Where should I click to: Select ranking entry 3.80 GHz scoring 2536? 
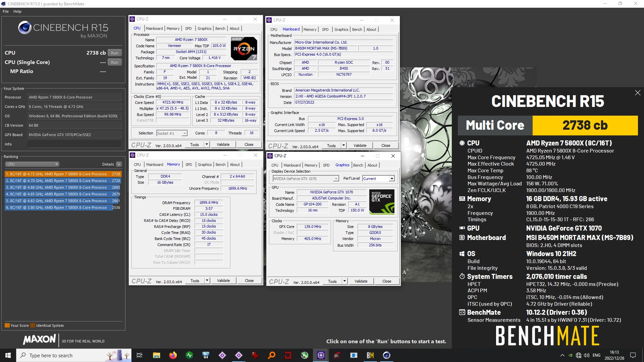click(63, 207)
